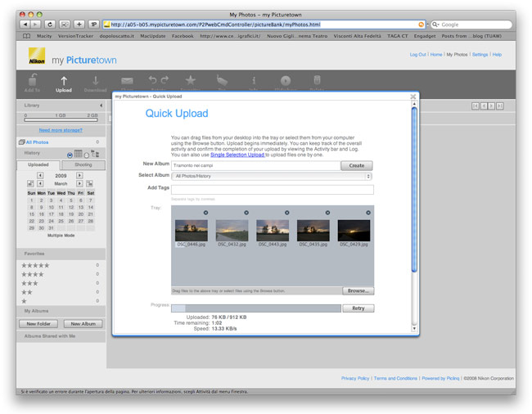The width and height of the screenshot is (532, 414).
Task: Open the Engadget bookmark
Action: pos(425,36)
